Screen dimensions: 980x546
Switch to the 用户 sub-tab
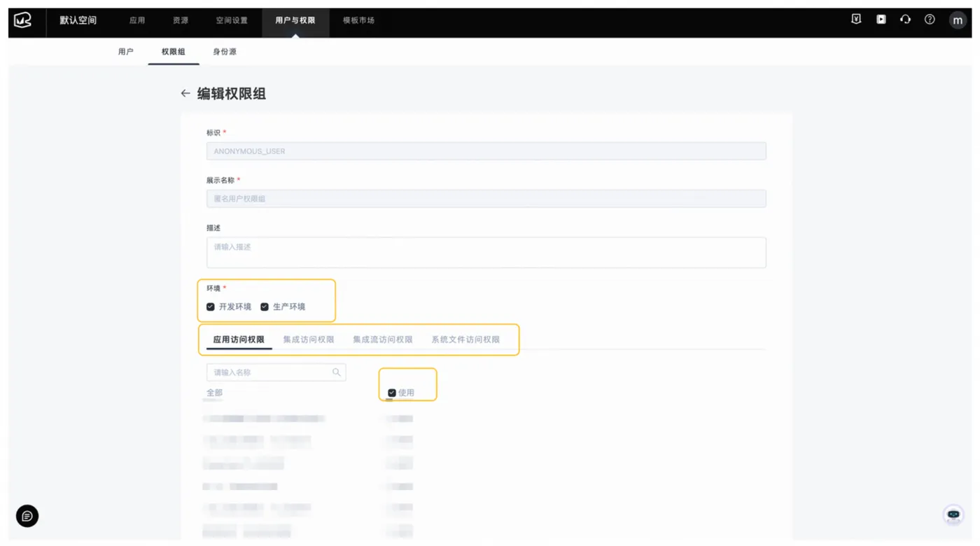coord(126,52)
